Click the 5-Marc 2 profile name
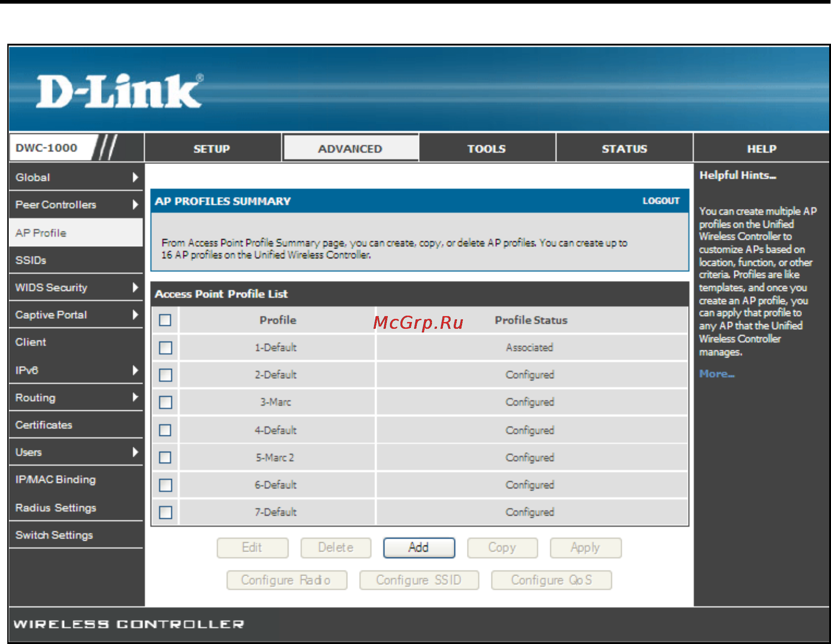This screenshot has width=831, height=644. coord(275,457)
